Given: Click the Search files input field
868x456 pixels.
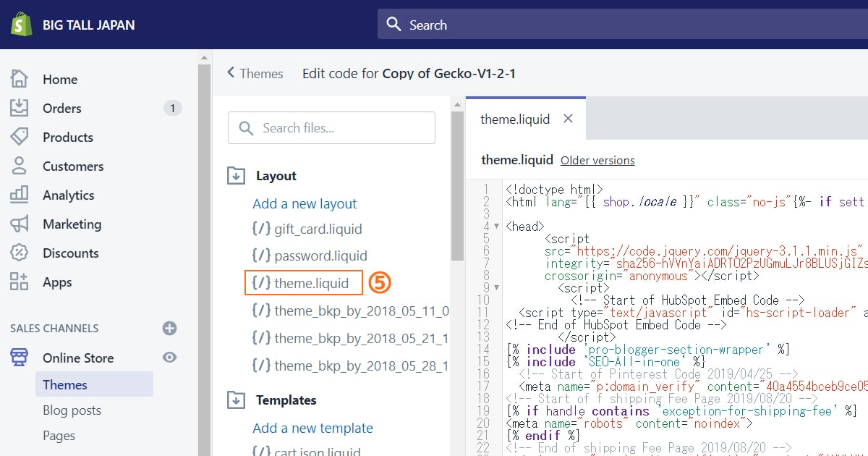Looking at the screenshot, I should pyautogui.click(x=331, y=128).
